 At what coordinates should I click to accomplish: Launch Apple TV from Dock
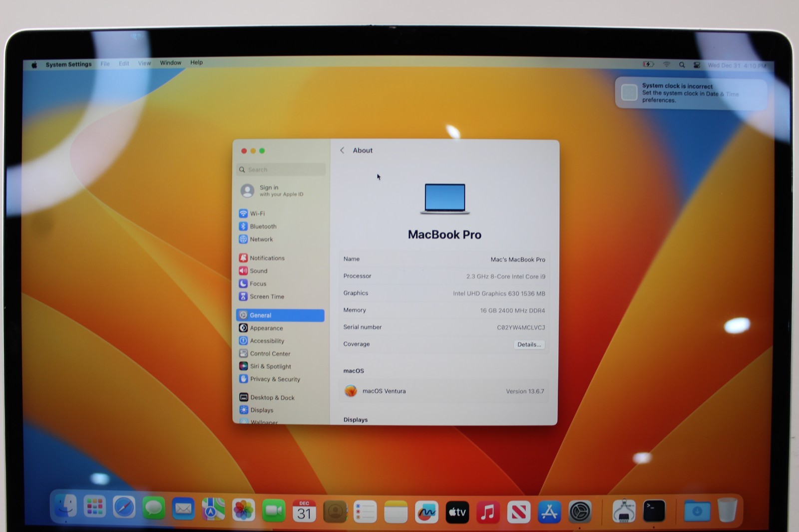point(457,512)
